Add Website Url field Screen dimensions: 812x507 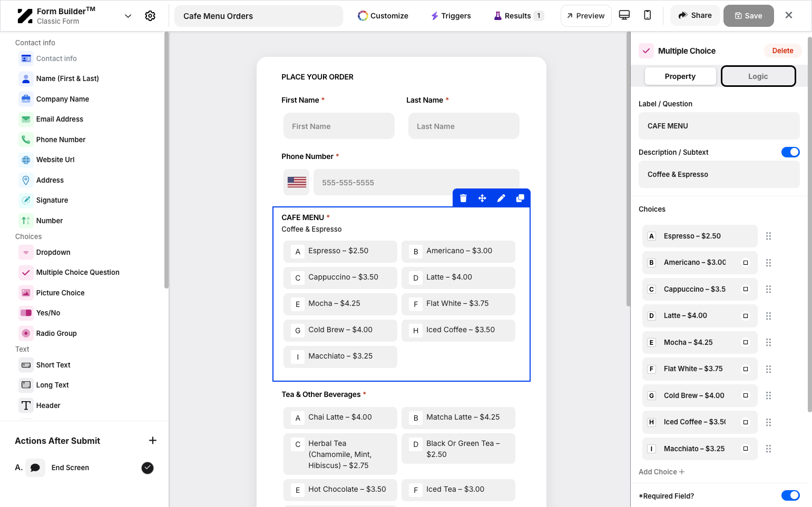tap(47, 160)
